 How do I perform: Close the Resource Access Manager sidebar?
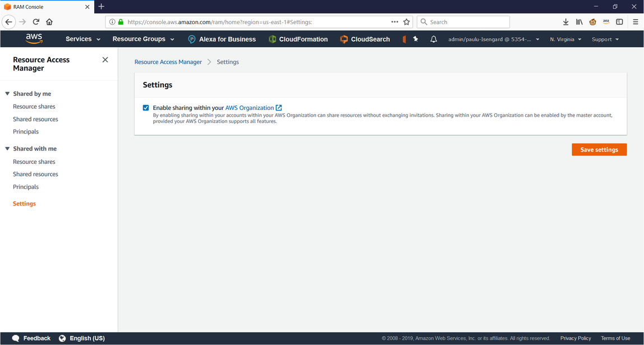pos(105,60)
